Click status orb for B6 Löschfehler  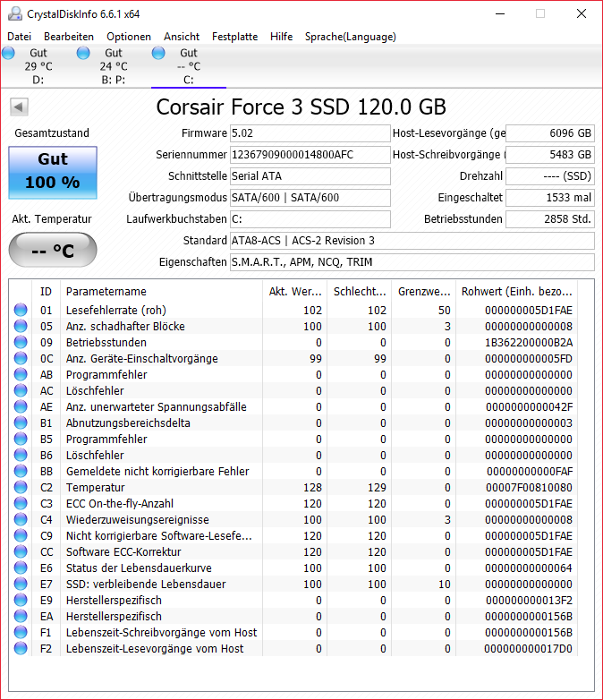point(21,455)
